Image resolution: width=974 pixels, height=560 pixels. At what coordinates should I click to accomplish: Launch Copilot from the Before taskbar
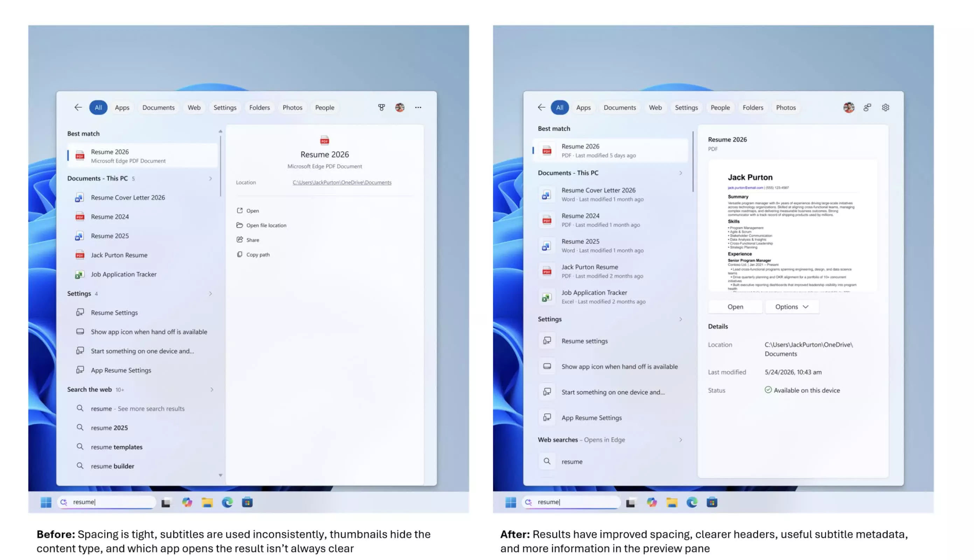(187, 502)
